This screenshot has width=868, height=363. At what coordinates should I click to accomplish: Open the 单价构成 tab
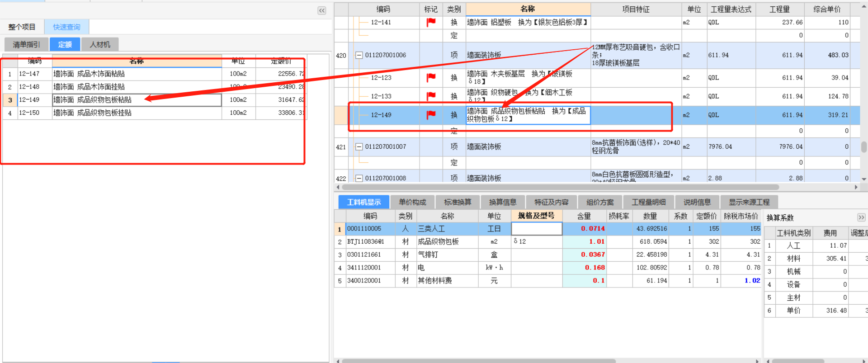pyautogui.click(x=412, y=202)
